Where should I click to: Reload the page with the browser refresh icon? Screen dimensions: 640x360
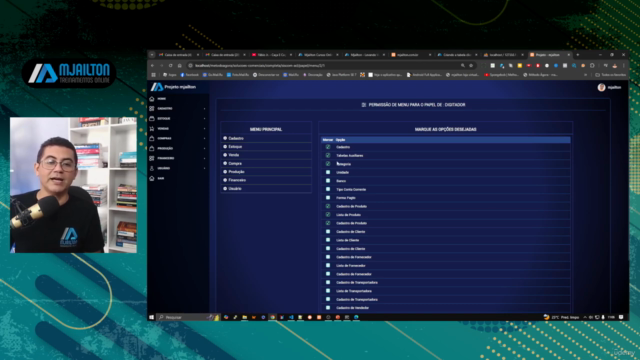[171, 65]
